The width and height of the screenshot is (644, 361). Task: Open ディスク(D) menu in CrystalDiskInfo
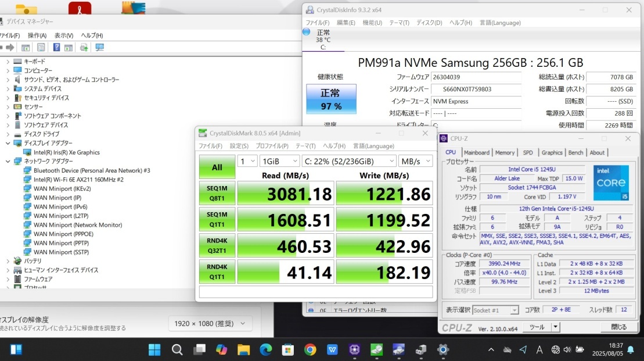(429, 23)
